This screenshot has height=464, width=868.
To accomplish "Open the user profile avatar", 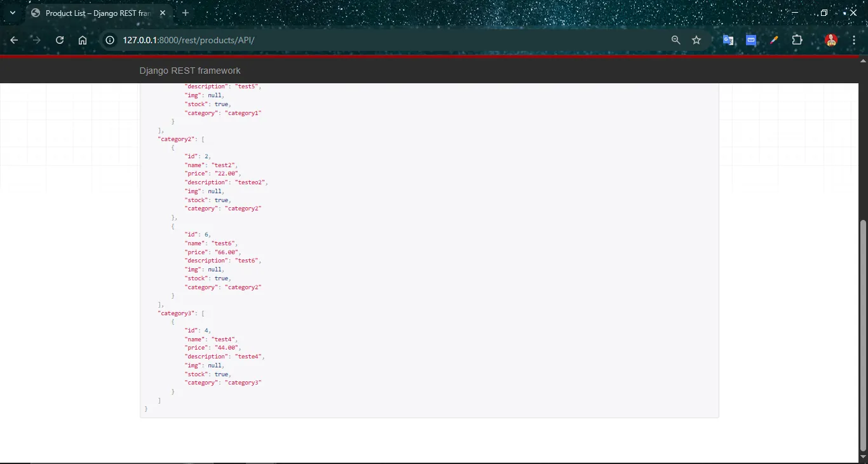I will pyautogui.click(x=831, y=40).
